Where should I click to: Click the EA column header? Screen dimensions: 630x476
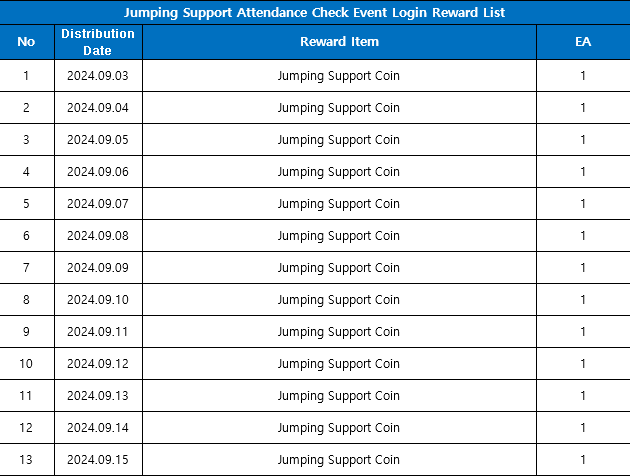tap(583, 42)
